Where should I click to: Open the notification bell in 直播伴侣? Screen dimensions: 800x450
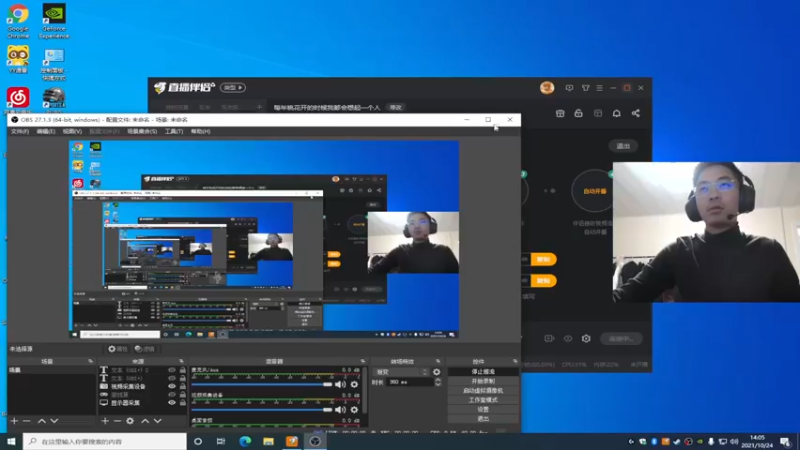tap(617, 113)
